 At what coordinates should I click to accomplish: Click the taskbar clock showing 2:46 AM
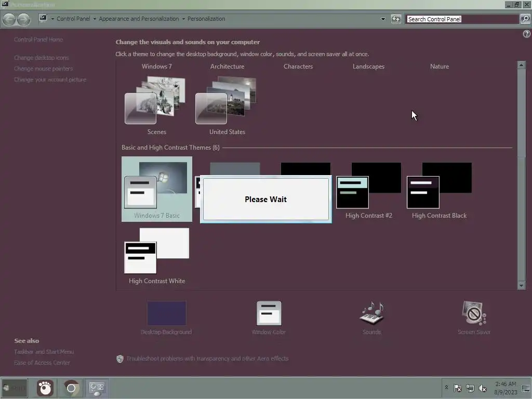tap(506, 388)
